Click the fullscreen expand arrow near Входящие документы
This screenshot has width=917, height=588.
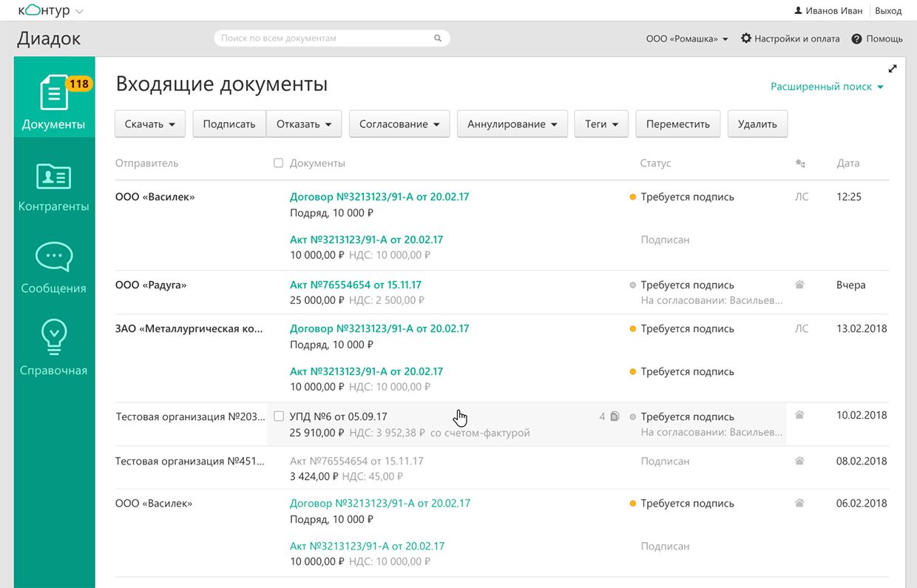click(x=893, y=68)
